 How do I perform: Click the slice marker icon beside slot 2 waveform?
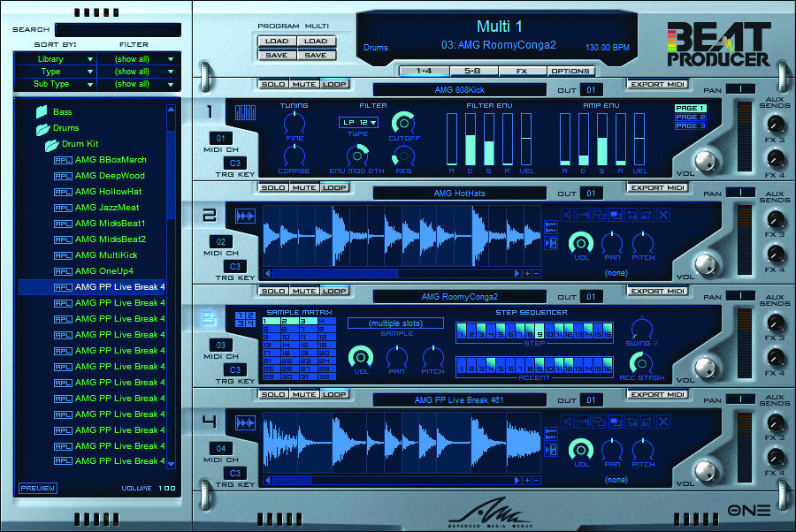(551, 243)
